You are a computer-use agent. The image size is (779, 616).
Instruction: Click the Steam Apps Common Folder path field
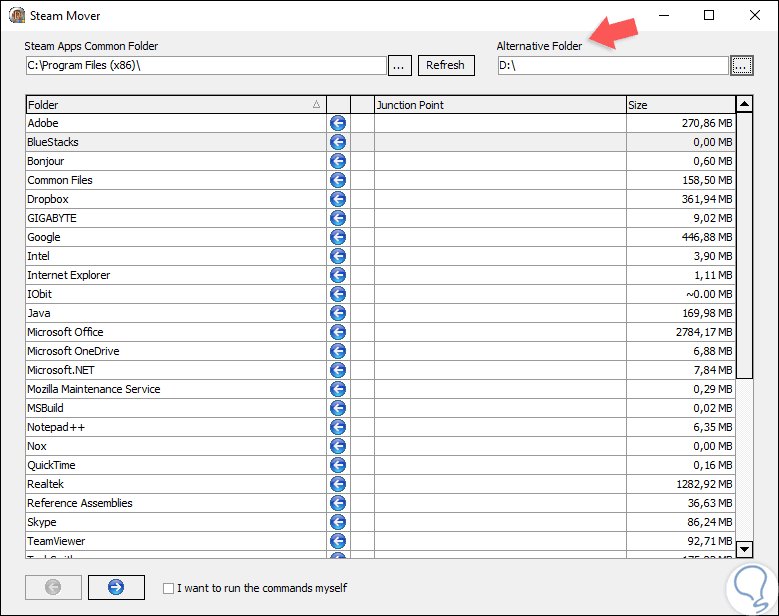[x=206, y=66]
